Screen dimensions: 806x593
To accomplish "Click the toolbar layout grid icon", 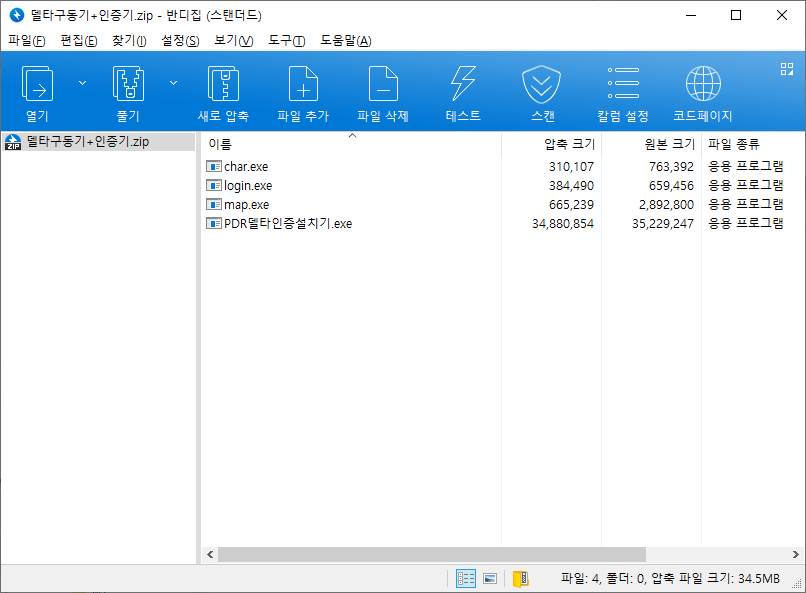I will [786, 69].
